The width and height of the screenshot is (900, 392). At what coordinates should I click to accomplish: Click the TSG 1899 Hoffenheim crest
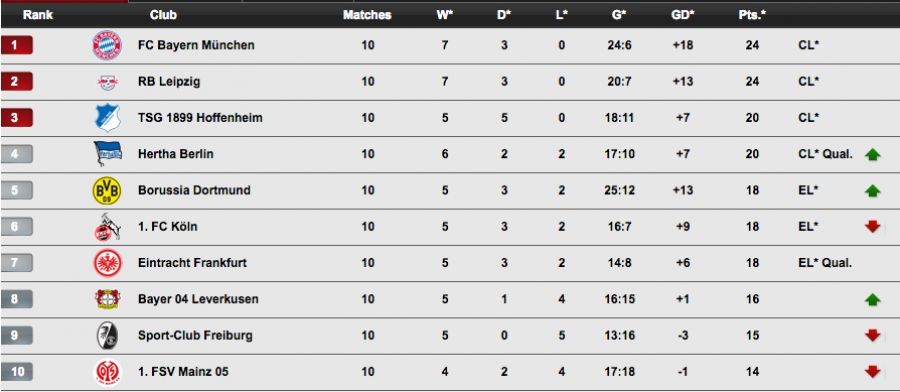tap(107, 118)
